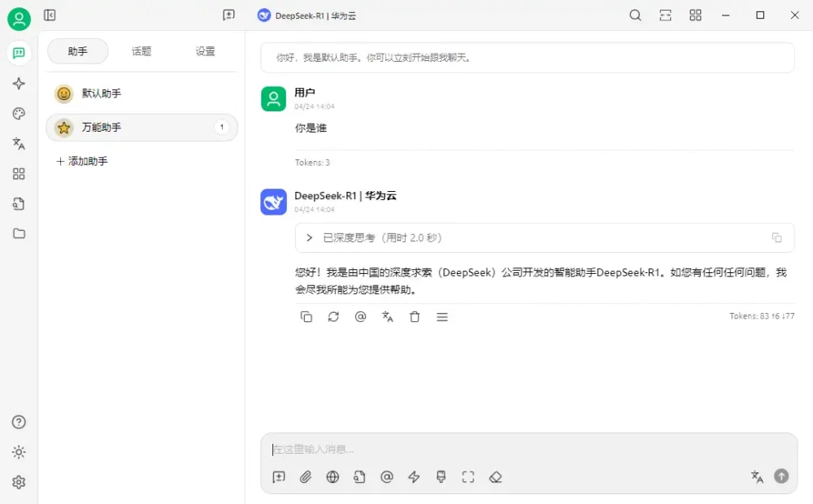This screenshot has width=813, height=504.
Task: Click the 用户 message avatar
Action: [273, 98]
